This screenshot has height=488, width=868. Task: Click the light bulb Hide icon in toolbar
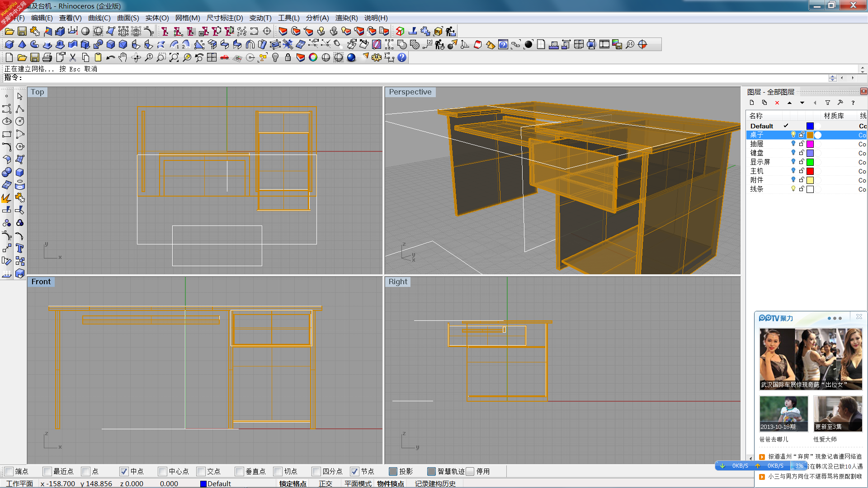tap(275, 57)
